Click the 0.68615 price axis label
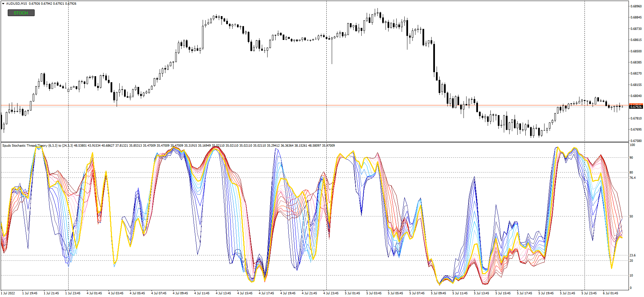Viewport: 644px width, 297px height. pos(636,40)
